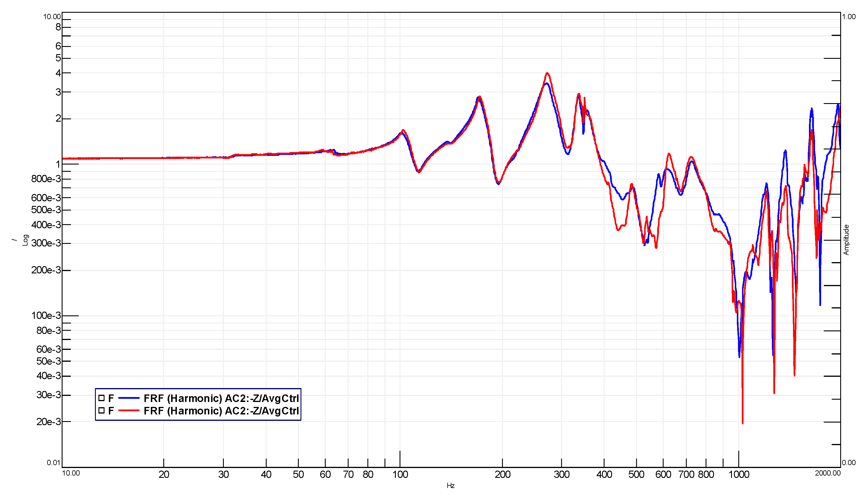Click the 1000 tick label on frequency axis
The width and height of the screenshot is (868, 499).
739,475
